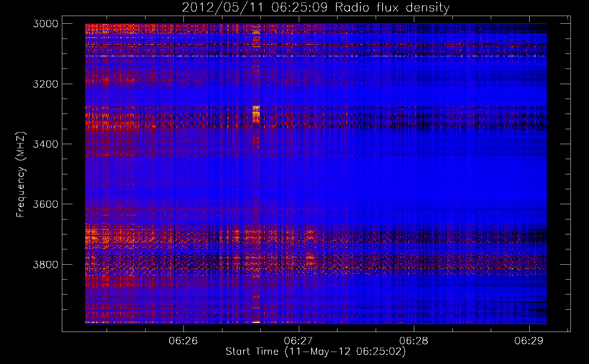Click the 06:29 time tick label
This screenshot has width=589, height=364.
(529, 341)
